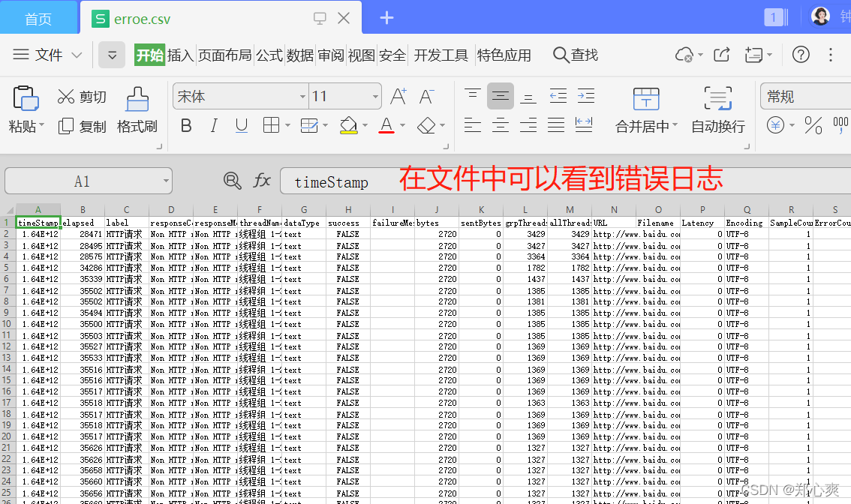The height and width of the screenshot is (504, 851).
Task: Expand the Name Box dropdown arrow
Action: coord(166,181)
